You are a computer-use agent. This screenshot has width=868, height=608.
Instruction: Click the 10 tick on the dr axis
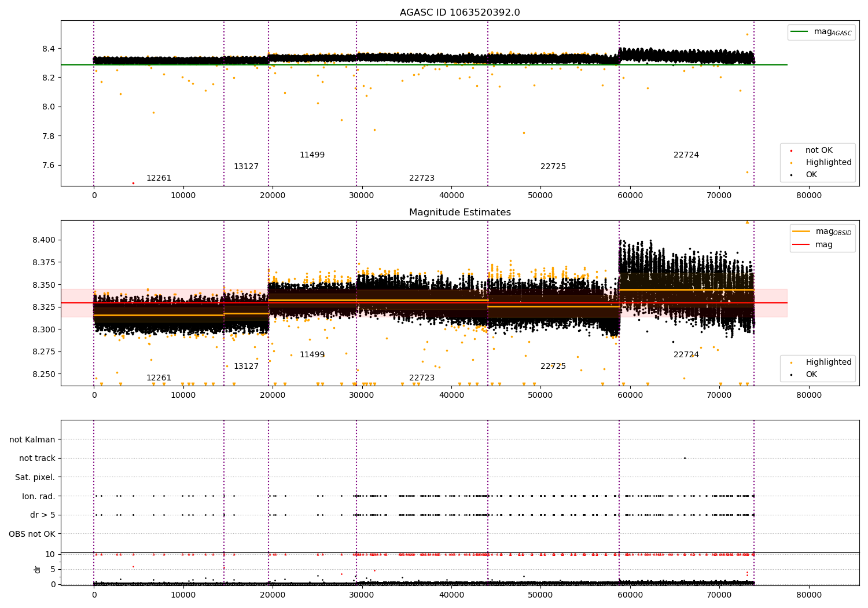[50, 554]
